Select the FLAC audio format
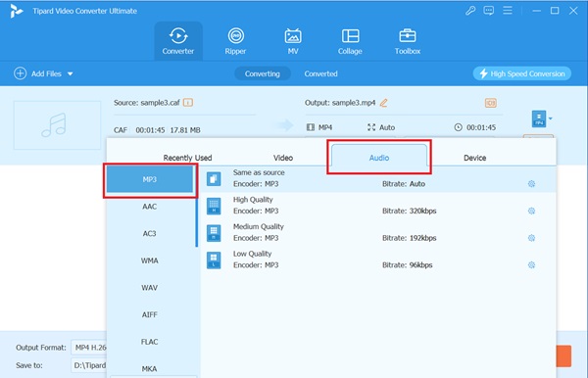 [149, 342]
